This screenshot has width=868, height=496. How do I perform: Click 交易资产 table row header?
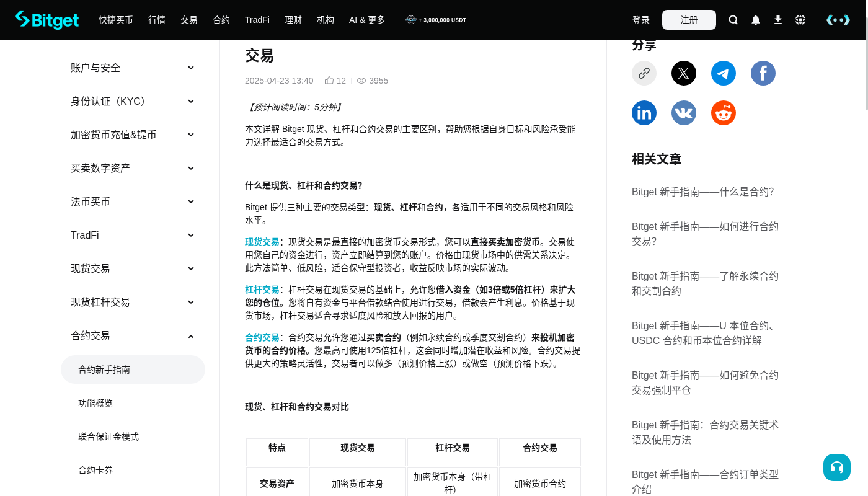(277, 484)
